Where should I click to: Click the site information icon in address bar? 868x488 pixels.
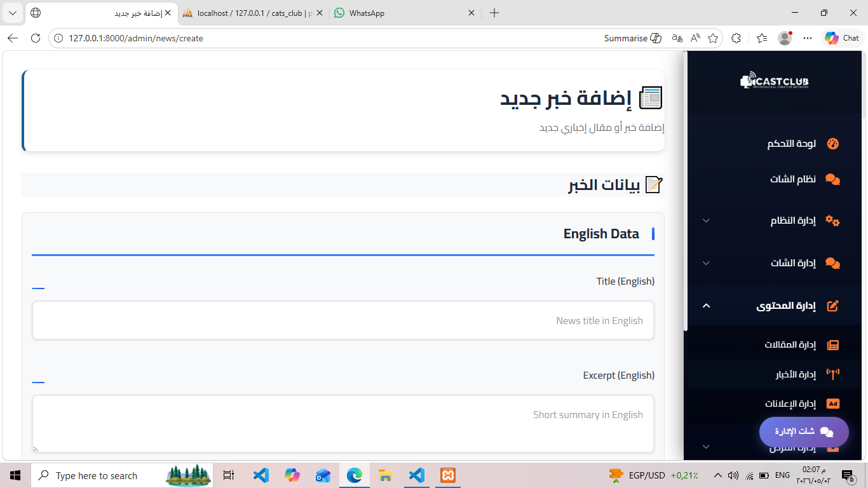pyautogui.click(x=58, y=38)
